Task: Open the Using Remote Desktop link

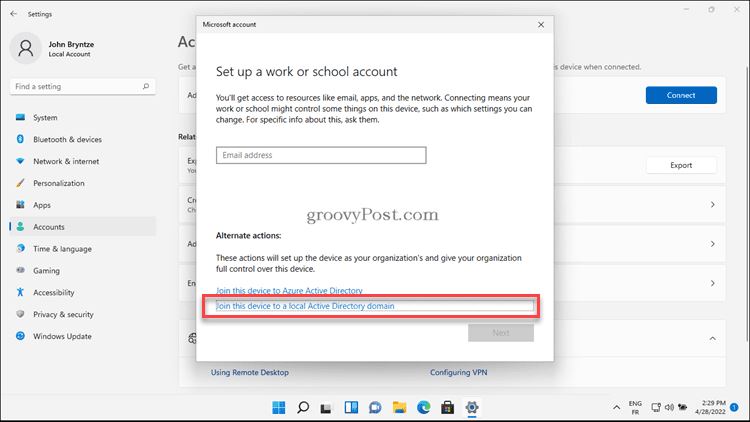Action: [x=250, y=372]
